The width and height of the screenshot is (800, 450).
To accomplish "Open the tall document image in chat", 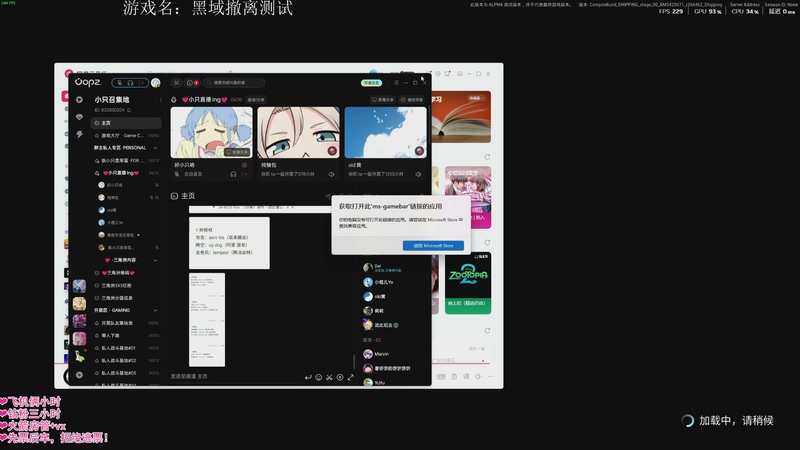I will tap(207, 320).
